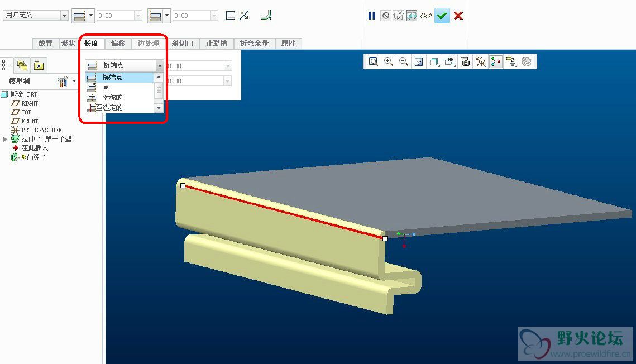The height and width of the screenshot is (364, 636).
Task: Click the Repaint screen icon
Action: (419, 61)
